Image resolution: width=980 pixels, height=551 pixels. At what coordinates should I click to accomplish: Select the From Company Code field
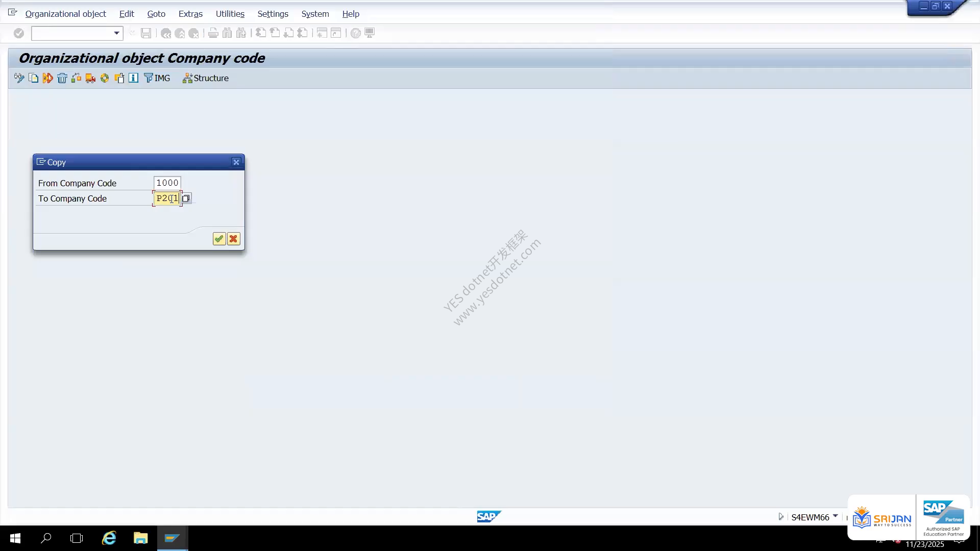167,183
